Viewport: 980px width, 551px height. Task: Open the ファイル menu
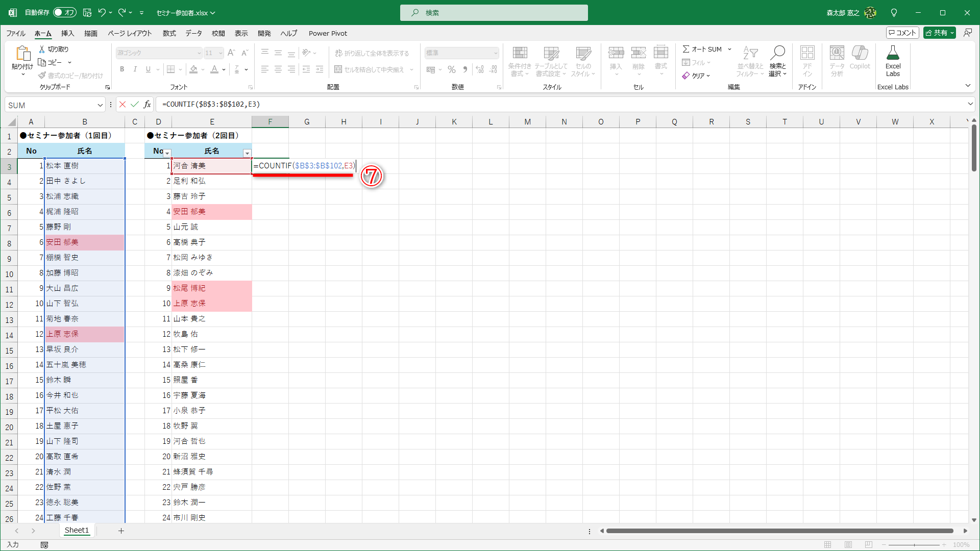tap(15, 33)
